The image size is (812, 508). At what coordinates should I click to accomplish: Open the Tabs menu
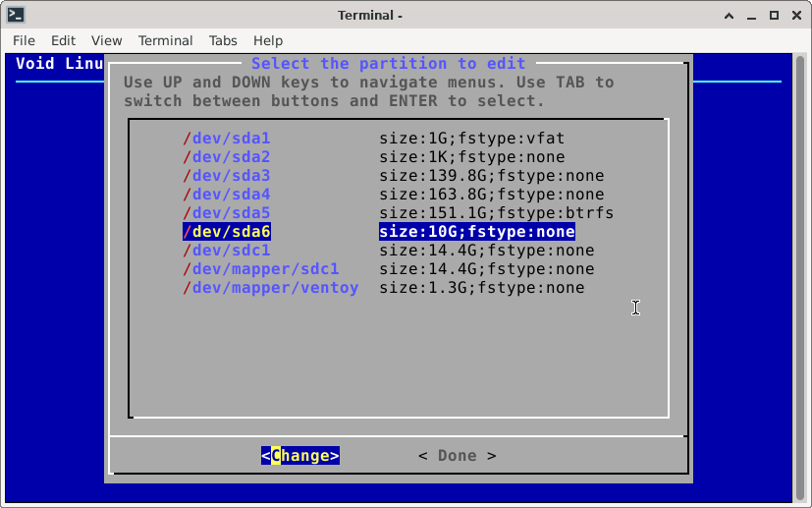223,40
